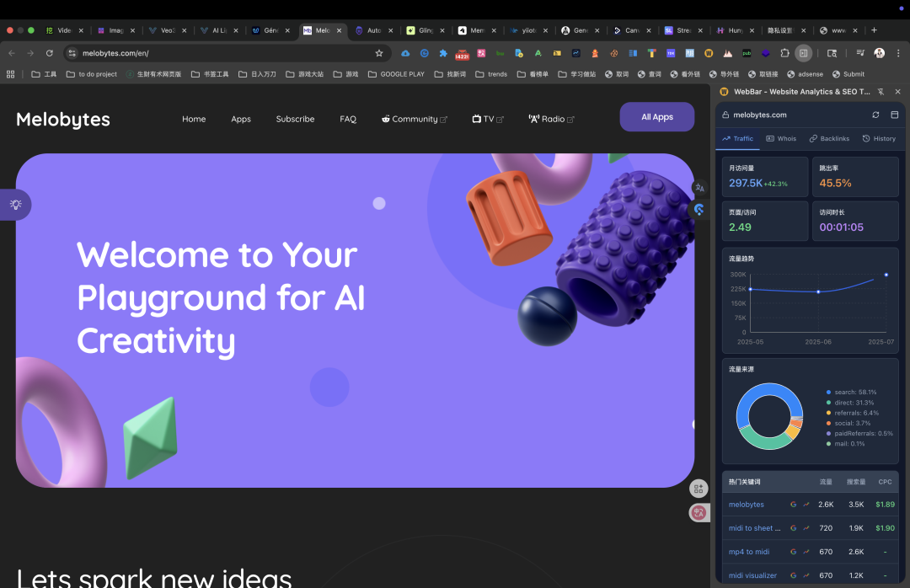Open the Chrome three-dot menu
The image size is (910, 588).
point(898,53)
